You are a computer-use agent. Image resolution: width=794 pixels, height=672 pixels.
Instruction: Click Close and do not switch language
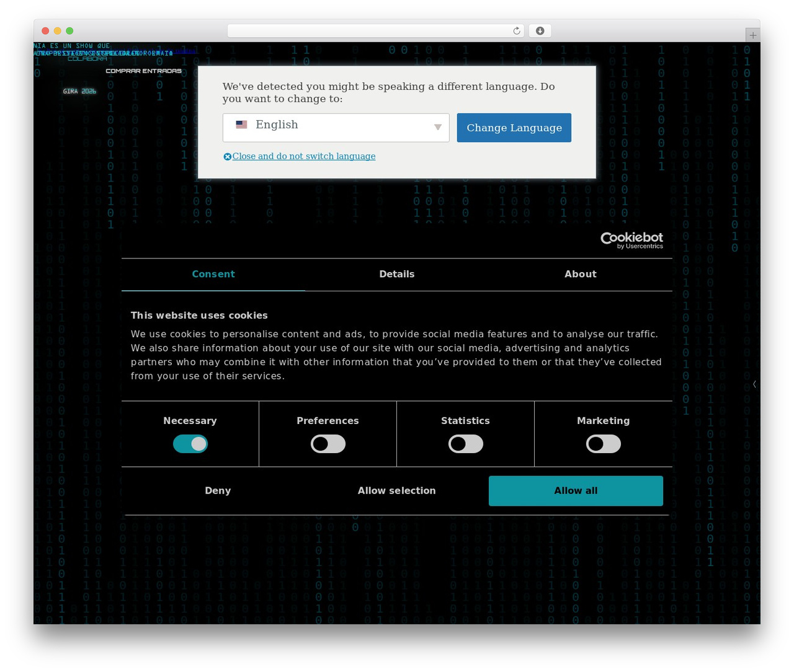(x=304, y=156)
